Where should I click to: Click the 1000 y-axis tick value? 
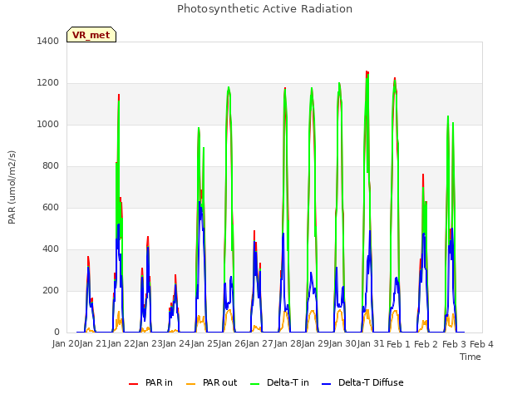point(48,124)
